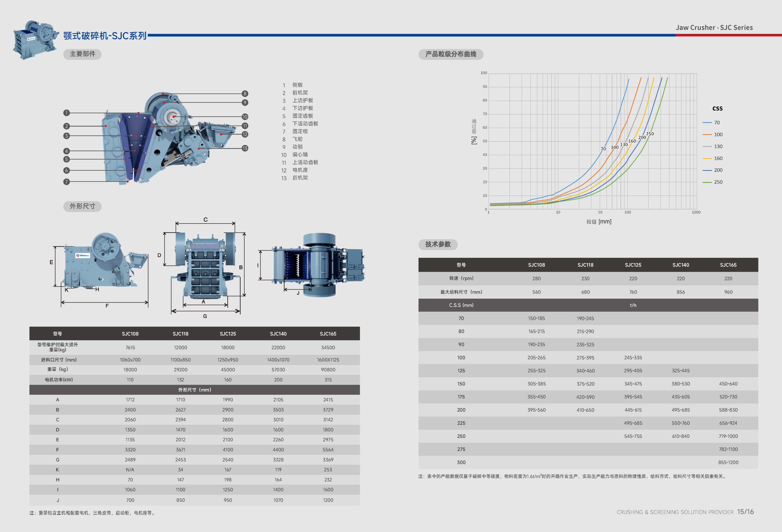Screen dimensions: 782x532
Task: Click the 782-1100 capacity cell
Action: coord(729,449)
